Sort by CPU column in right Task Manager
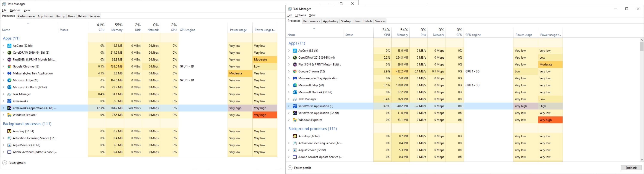644x174 pixels. click(382, 32)
